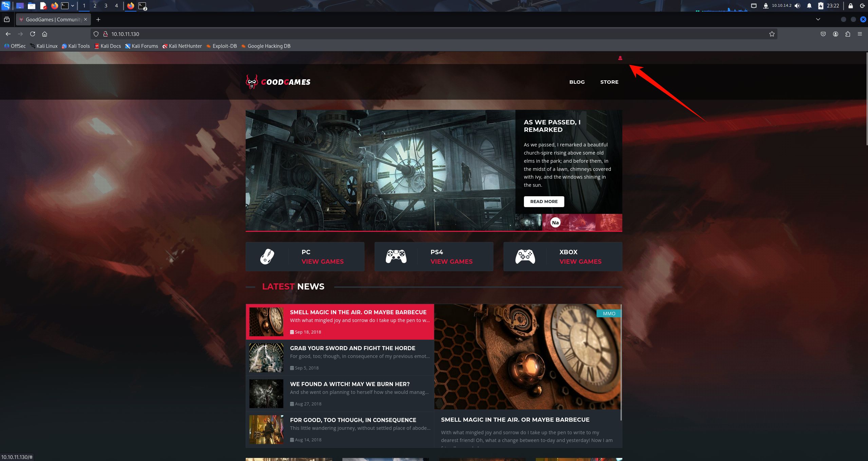Open PC View Games link
Viewport: 868px width, 461px height.
[322, 261]
